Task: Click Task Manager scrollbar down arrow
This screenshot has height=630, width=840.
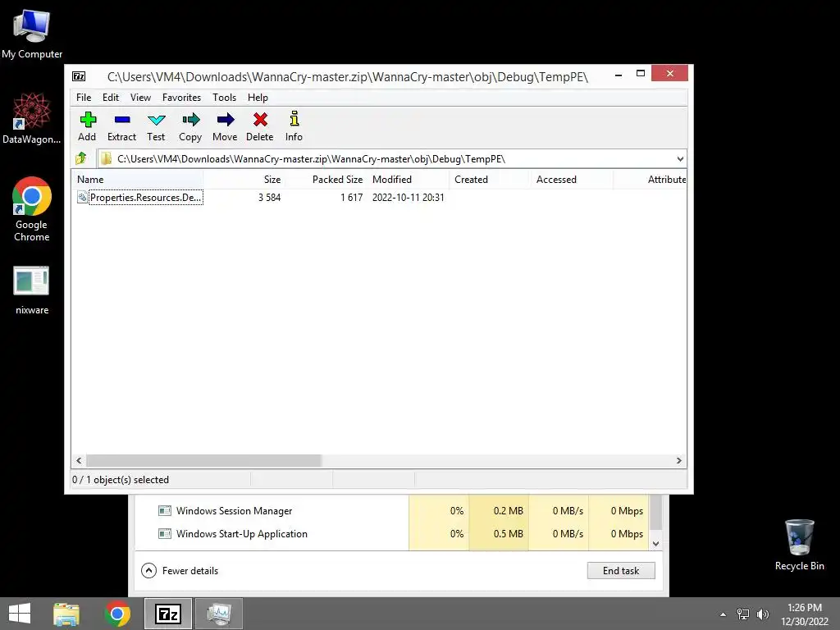Action: click(655, 543)
